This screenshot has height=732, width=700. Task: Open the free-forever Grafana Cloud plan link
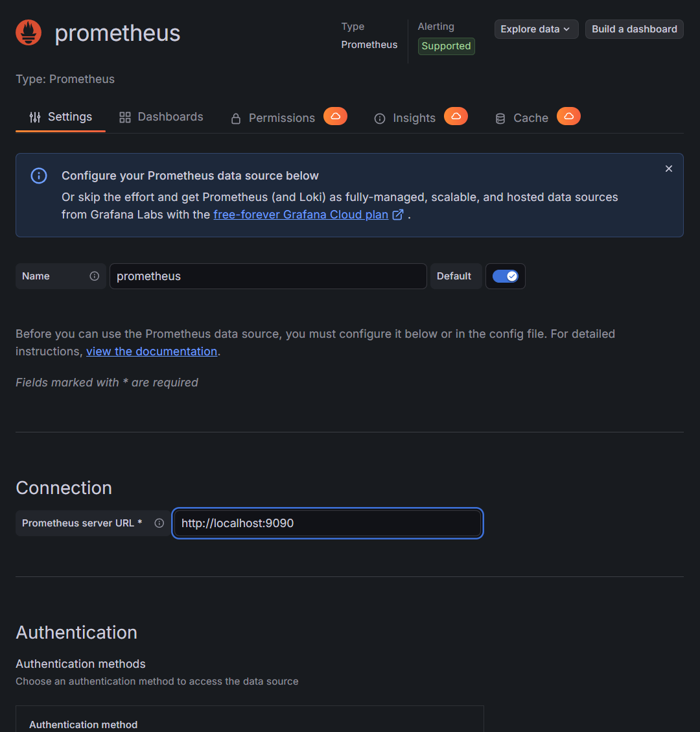300,214
